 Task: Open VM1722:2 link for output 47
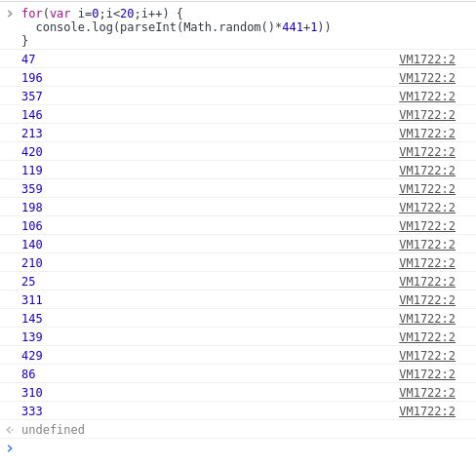pos(427,59)
